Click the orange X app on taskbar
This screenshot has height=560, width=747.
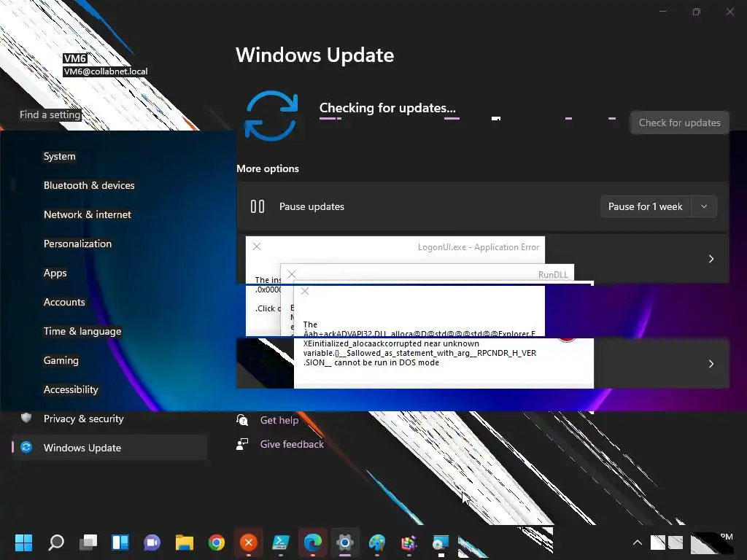248,542
